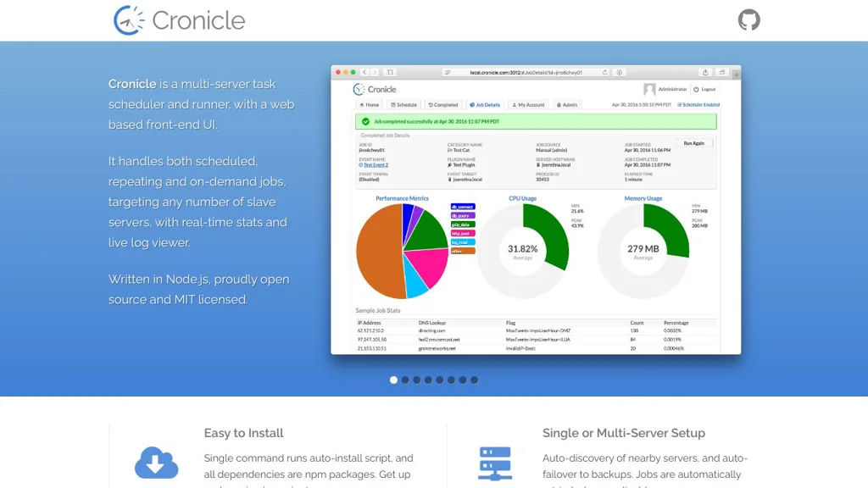Screen dimensions: 868x488
Task: Select the fifth carousel dot
Action: point(440,380)
